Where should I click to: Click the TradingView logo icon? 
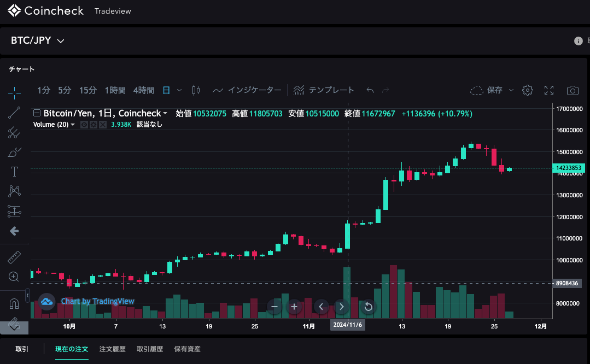(x=46, y=302)
